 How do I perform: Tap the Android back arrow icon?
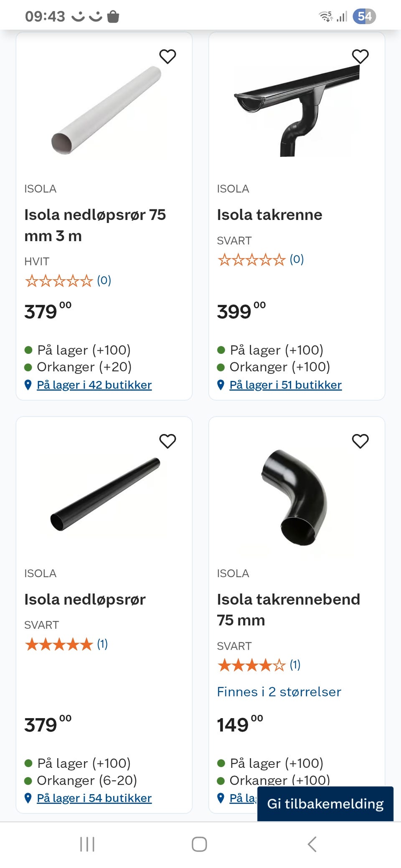pyautogui.click(x=312, y=844)
